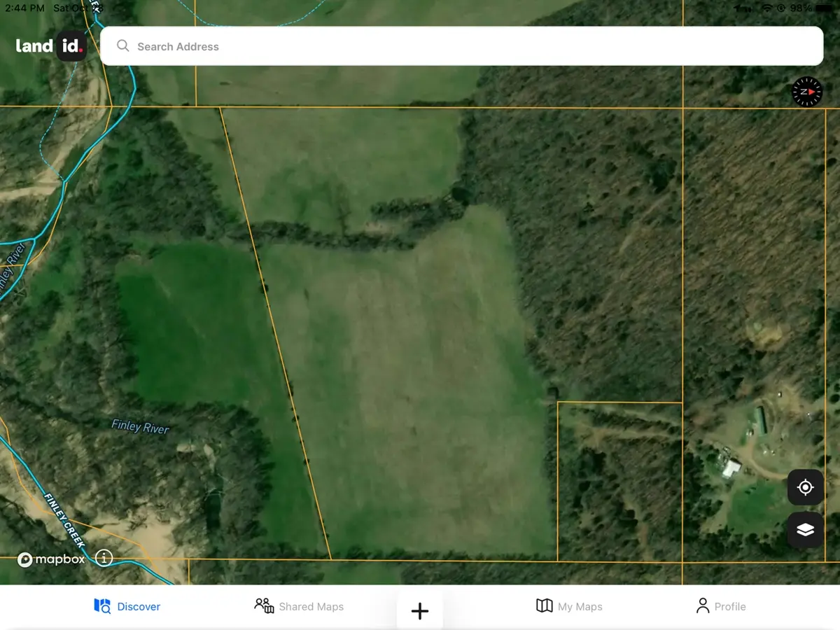Image resolution: width=840 pixels, height=630 pixels.
Task: Tap the large central pasture parcel
Action: (x=413, y=392)
